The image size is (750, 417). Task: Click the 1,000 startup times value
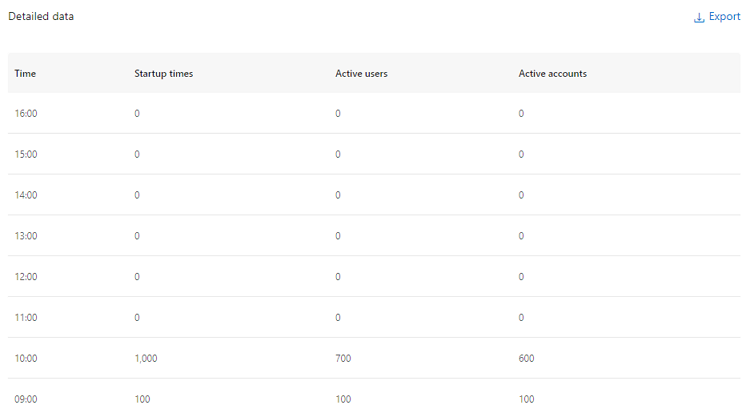click(146, 358)
